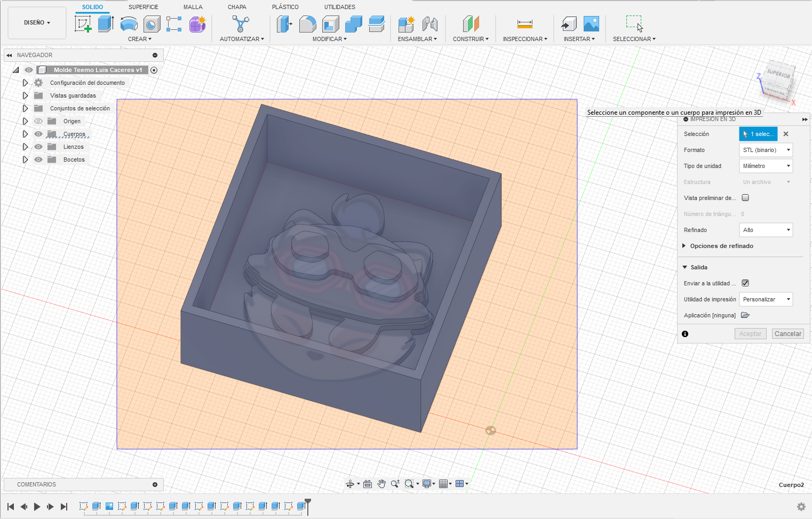Open the Aplicación folder browse icon
Viewport: 812px width, 519px height.
point(745,315)
